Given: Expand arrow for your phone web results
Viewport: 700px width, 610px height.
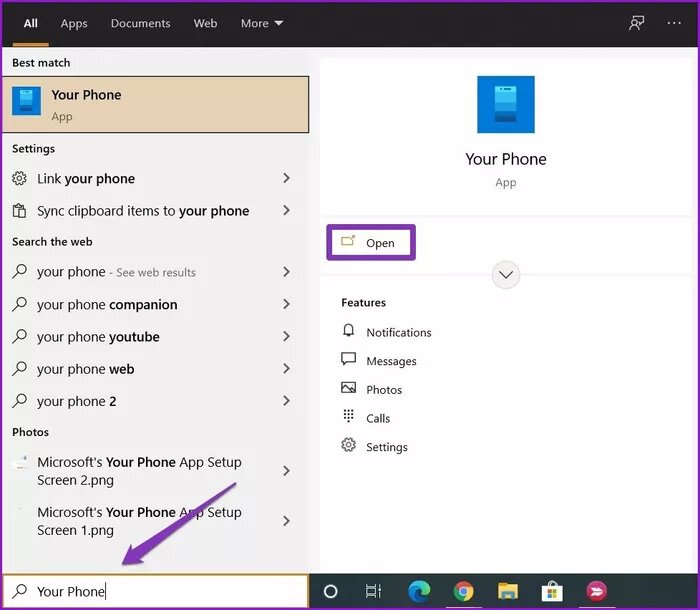Looking at the screenshot, I should click(286, 272).
